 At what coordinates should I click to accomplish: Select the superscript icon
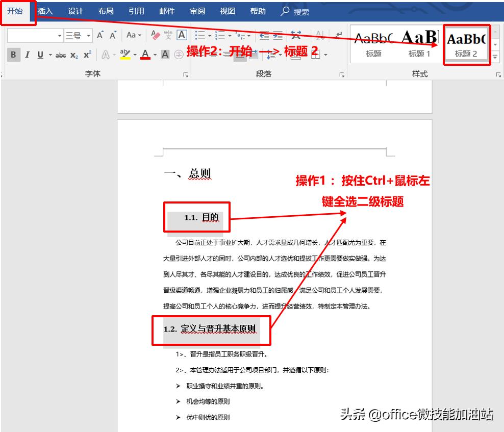(x=88, y=55)
